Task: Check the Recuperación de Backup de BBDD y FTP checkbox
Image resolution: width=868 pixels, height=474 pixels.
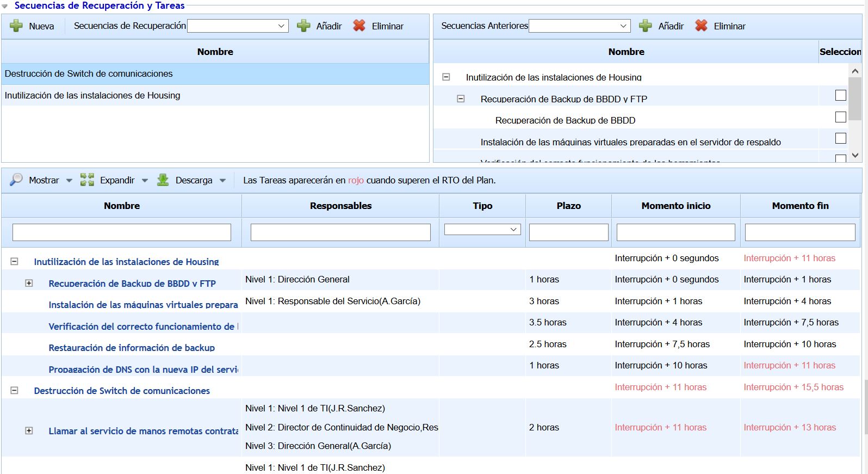Action: pos(840,96)
